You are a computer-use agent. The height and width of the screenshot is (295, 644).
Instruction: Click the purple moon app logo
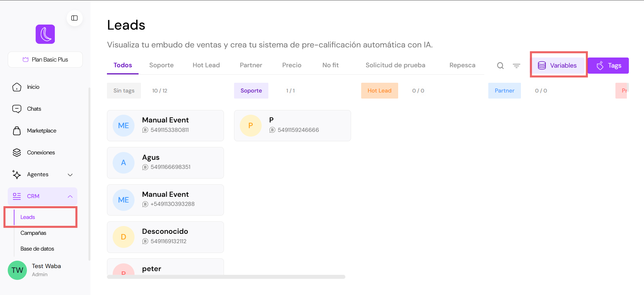[45, 34]
